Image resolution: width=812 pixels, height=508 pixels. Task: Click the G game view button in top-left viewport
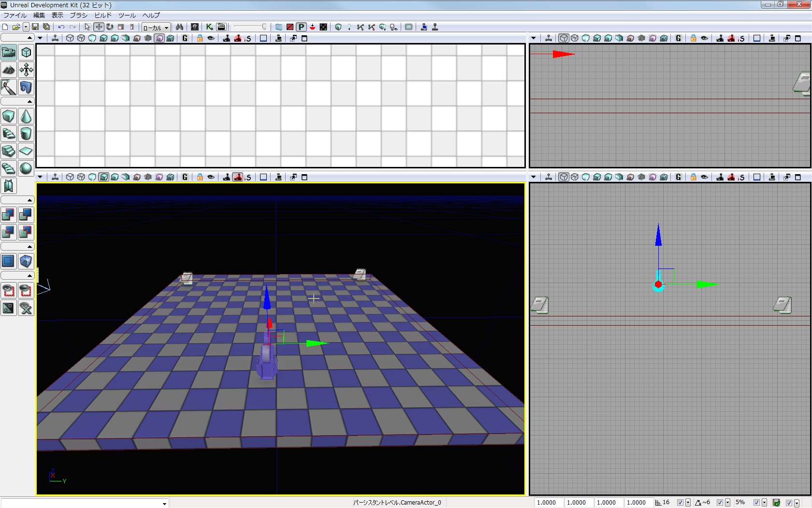(x=185, y=38)
